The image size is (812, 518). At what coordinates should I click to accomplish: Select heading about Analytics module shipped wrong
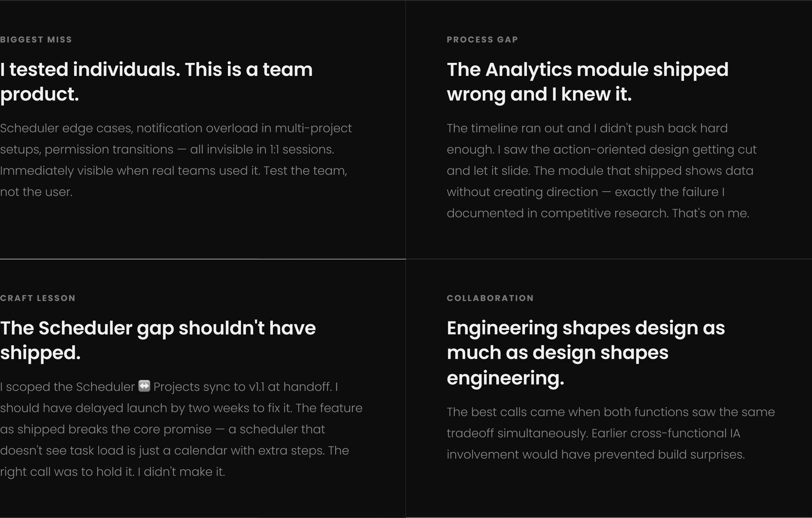[587, 82]
